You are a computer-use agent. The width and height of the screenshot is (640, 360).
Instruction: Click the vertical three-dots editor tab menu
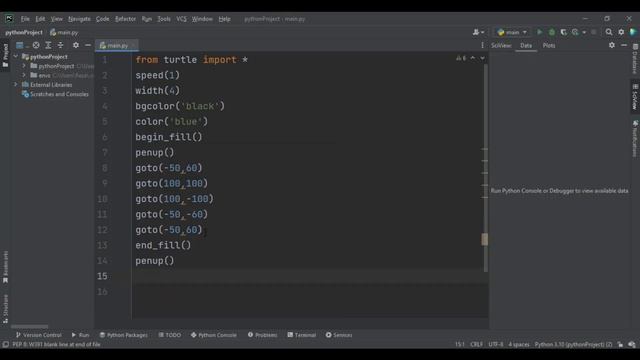(482, 45)
